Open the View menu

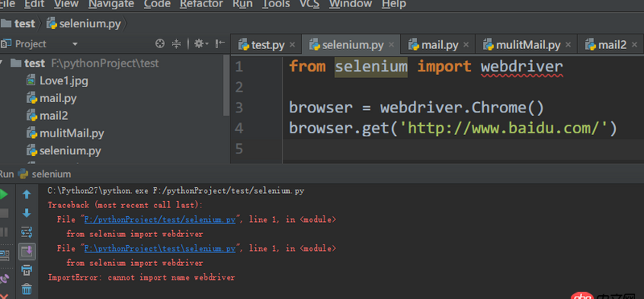(66, 4)
